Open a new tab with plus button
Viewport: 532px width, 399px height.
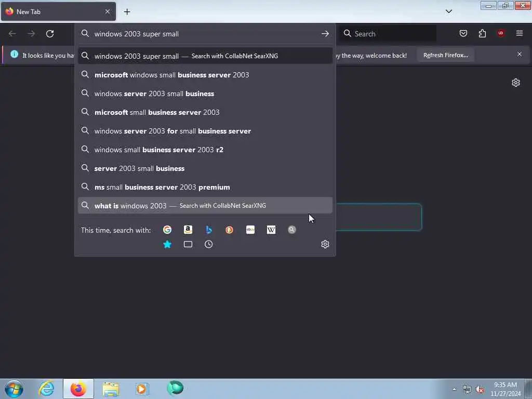(x=127, y=12)
